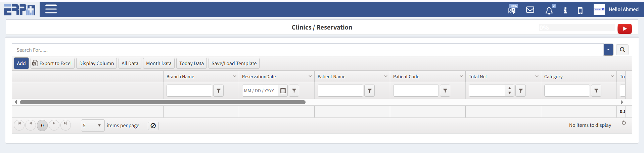This screenshot has width=644, height=153.
Task: Switch language with the ENG icon
Action: [x=512, y=9]
